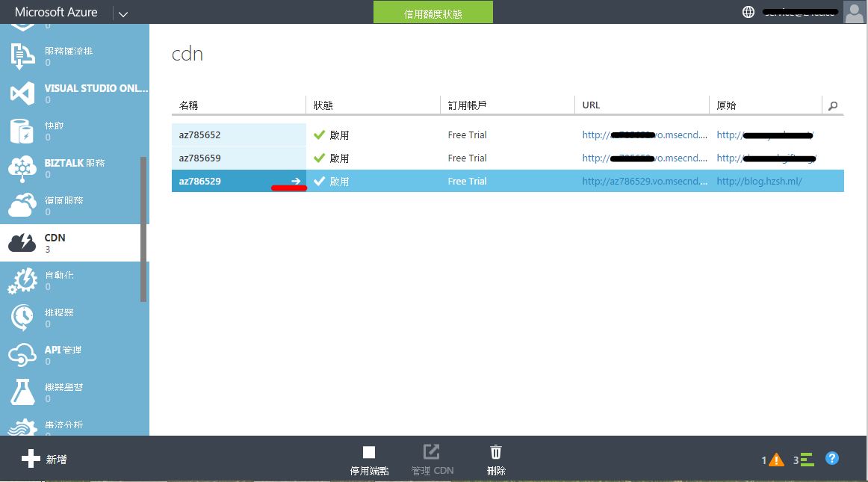Expand dropdown chevron beside Microsoft Azure
Viewport: 868px width, 482px height.
click(x=123, y=14)
